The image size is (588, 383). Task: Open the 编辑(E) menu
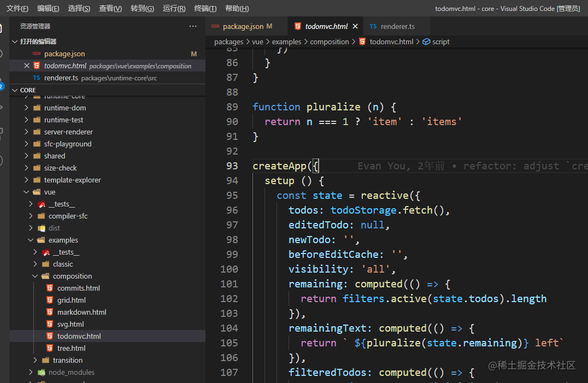pos(48,8)
